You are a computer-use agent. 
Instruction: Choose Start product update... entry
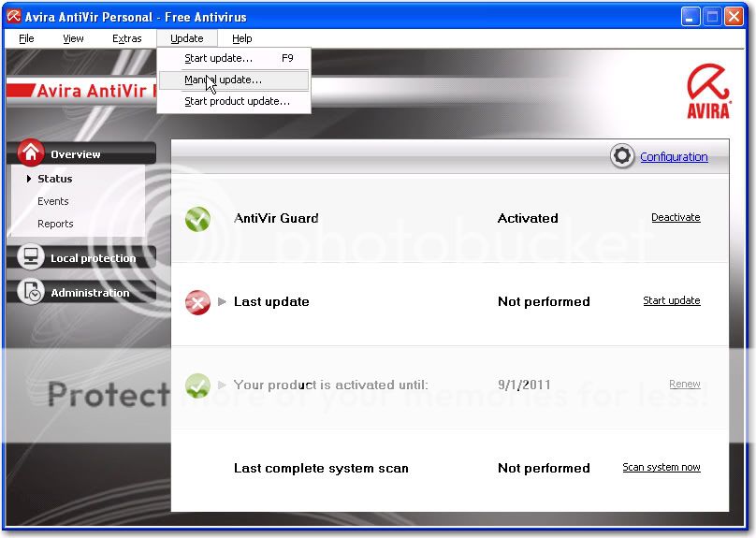(x=234, y=102)
